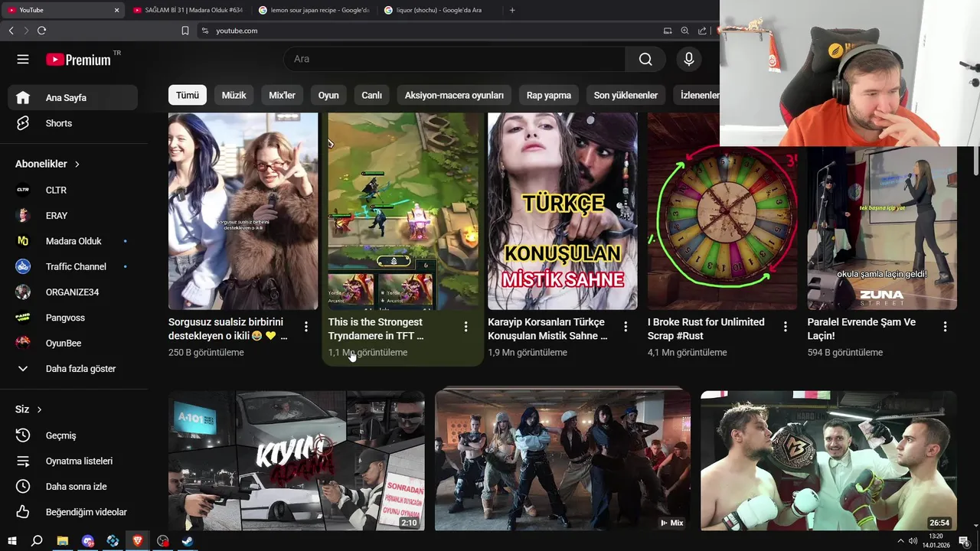
Task: Open the browser zoom magnifier icon
Action: (684, 31)
